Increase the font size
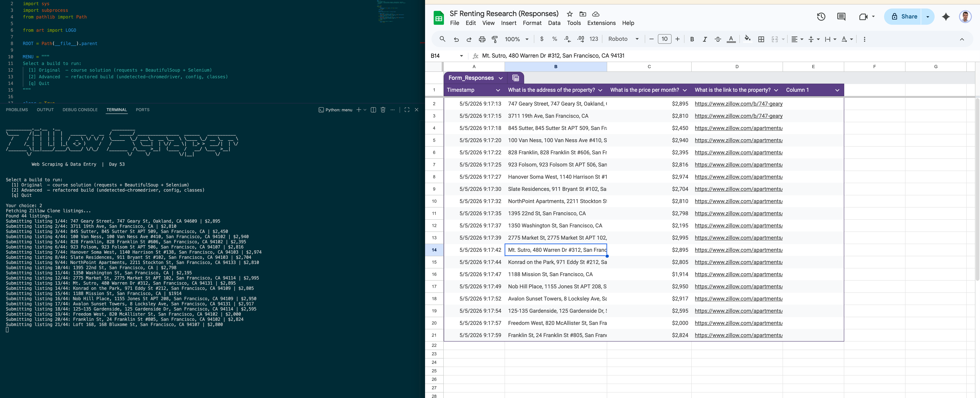The image size is (980, 398). click(678, 39)
